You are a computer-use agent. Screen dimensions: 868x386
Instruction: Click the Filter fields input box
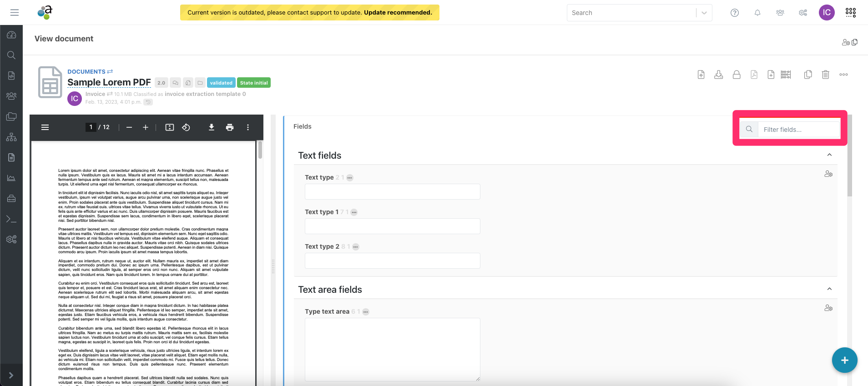click(799, 130)
